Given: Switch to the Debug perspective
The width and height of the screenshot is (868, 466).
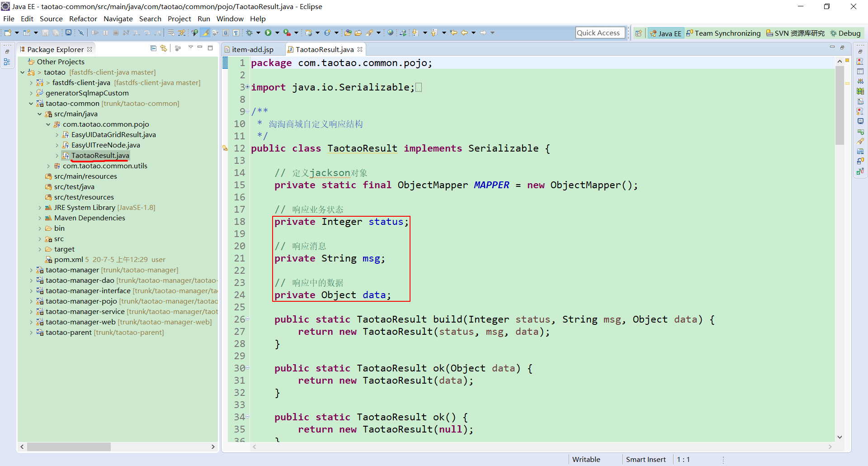Looking at the screenshot, I should click(845, 33).
